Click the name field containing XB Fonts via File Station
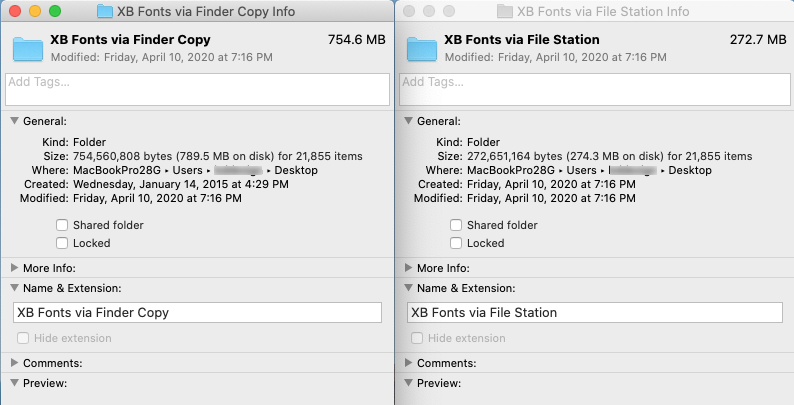 [x=593, y=313]
